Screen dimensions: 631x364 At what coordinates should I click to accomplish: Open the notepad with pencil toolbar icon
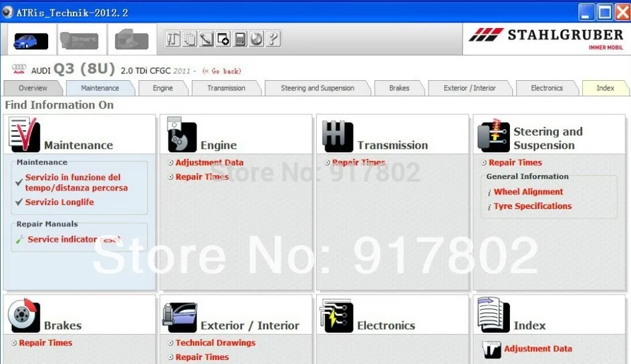206,39
